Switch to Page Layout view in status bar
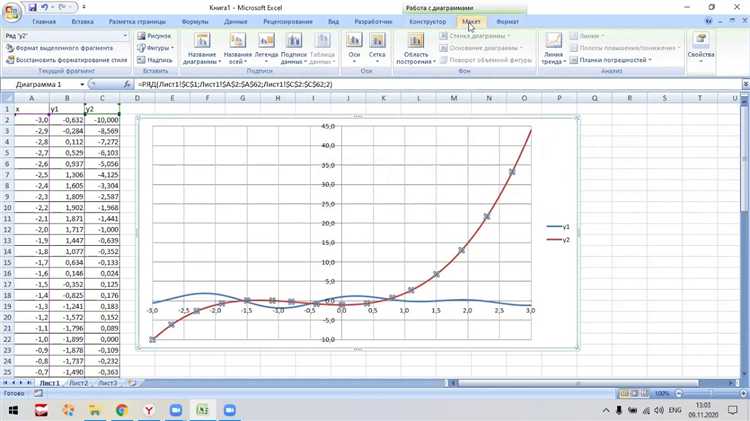Screen dimensions: 750x421 (634, 394)
